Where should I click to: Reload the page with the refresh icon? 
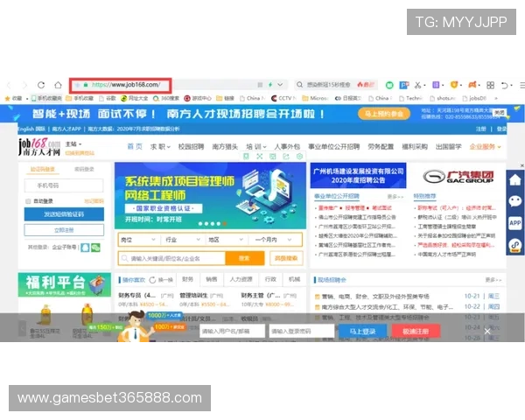click(x=41, y=85)
